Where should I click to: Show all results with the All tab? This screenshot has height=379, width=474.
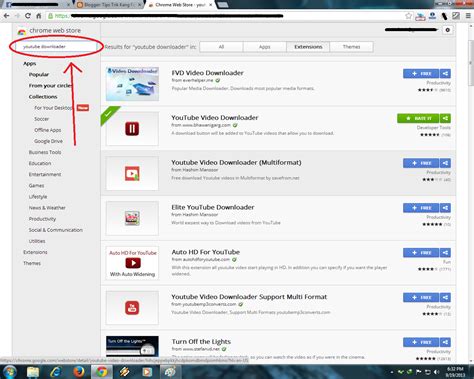click(221, 47)
